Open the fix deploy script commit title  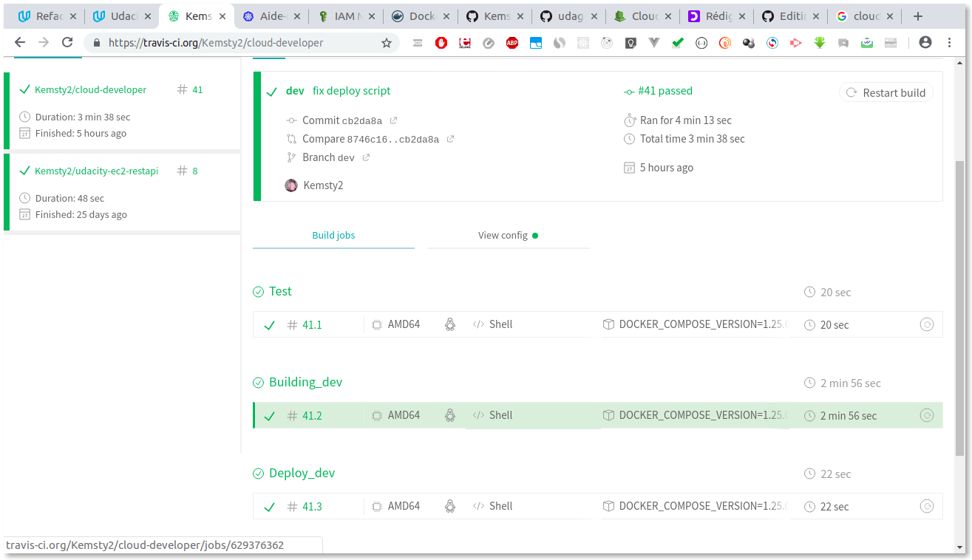click(x=351, y=91)
